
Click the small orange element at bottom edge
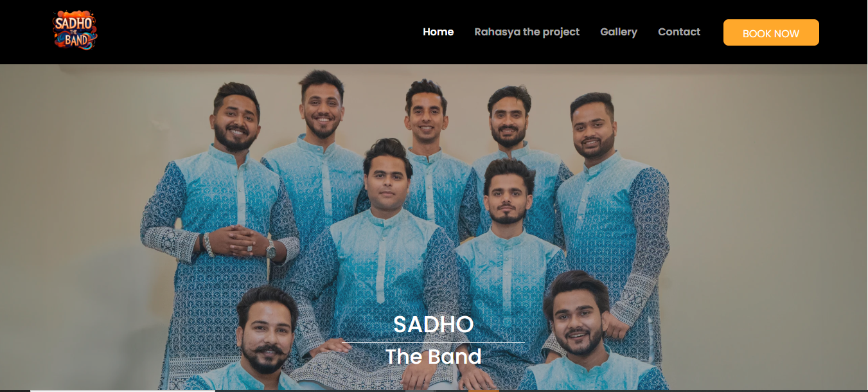pyautogui.click(x=483, y=390)
